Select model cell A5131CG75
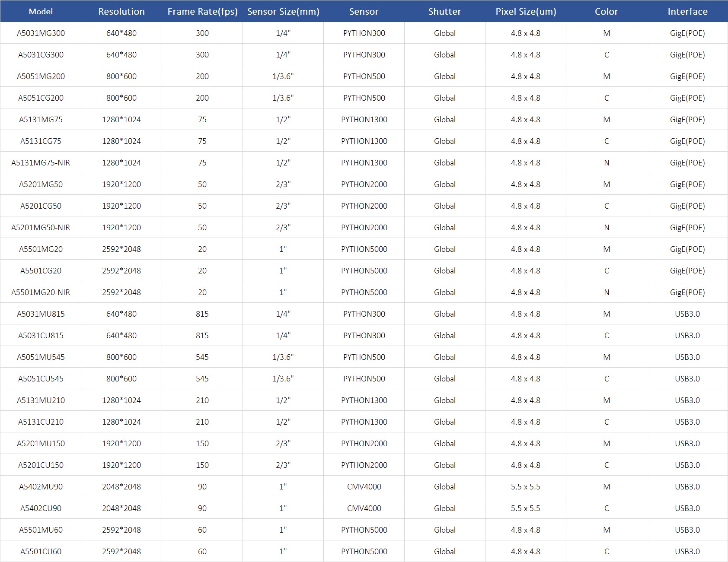This screenshot has height=562, width=728. click(41, 141)
